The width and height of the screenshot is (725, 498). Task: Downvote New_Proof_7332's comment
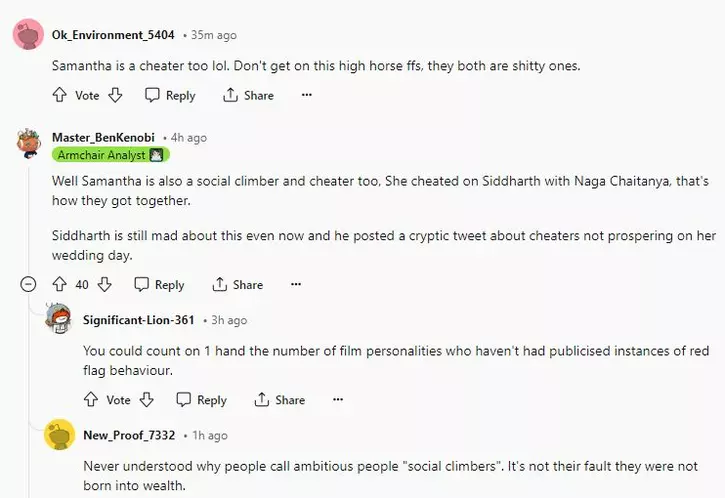pyautogui.click(x=146, y=497)
